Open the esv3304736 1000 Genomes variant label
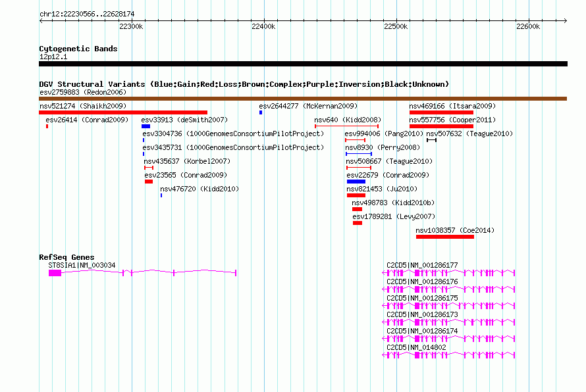 pos(233,134)
